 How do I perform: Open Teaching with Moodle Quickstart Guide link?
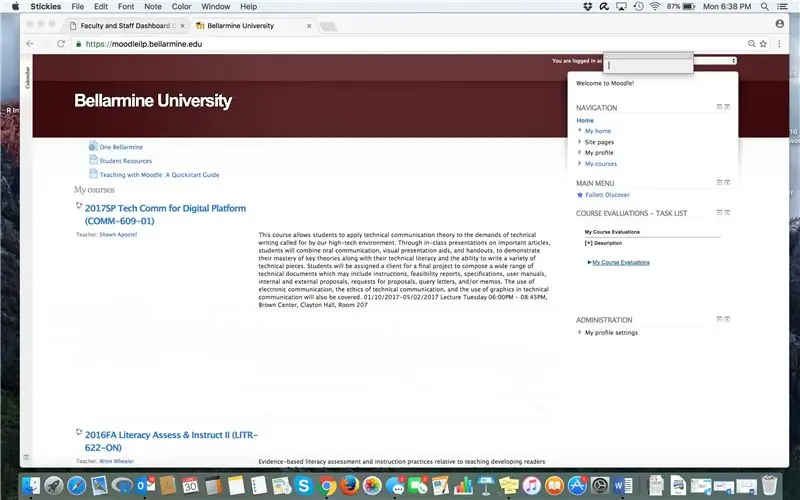point(159,174)
